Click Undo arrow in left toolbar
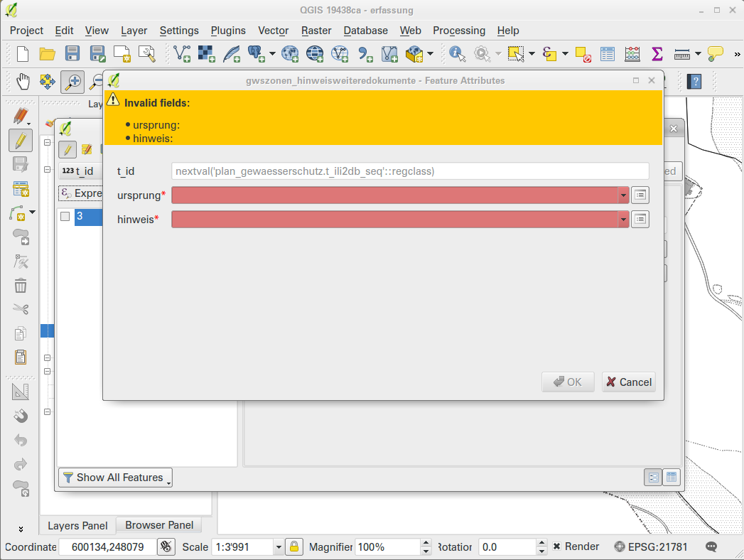The height and width of the screenshot is (560, 744). pos(21,440)
